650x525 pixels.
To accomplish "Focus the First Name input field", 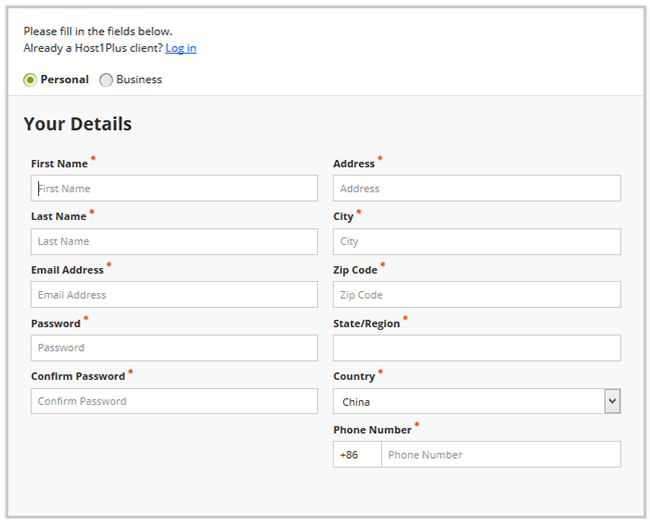I will (174, 188).
